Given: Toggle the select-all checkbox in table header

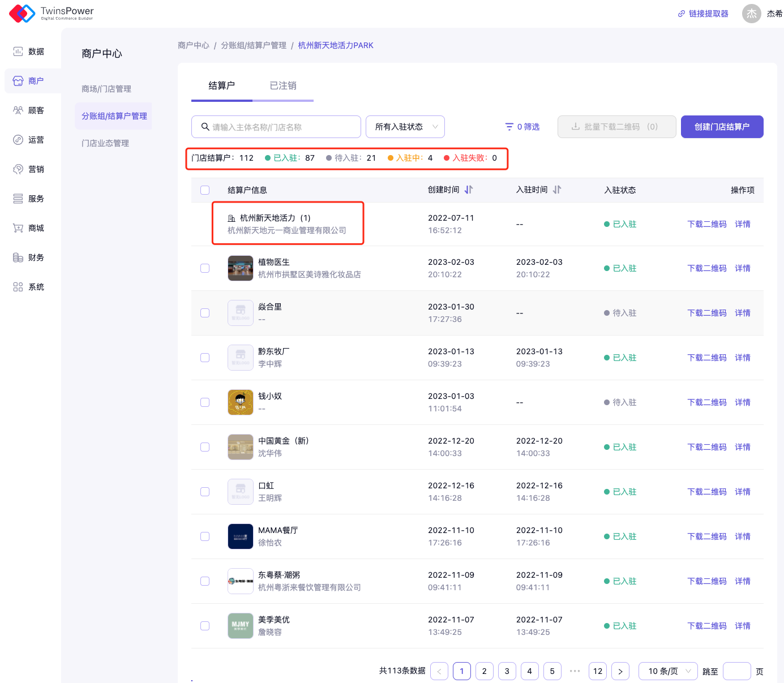Looking at the screenshot, I should pos(205,190).
